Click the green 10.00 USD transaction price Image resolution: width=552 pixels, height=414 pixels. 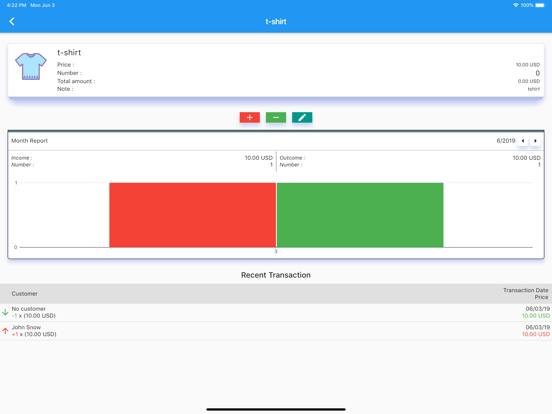coord(535,316)
